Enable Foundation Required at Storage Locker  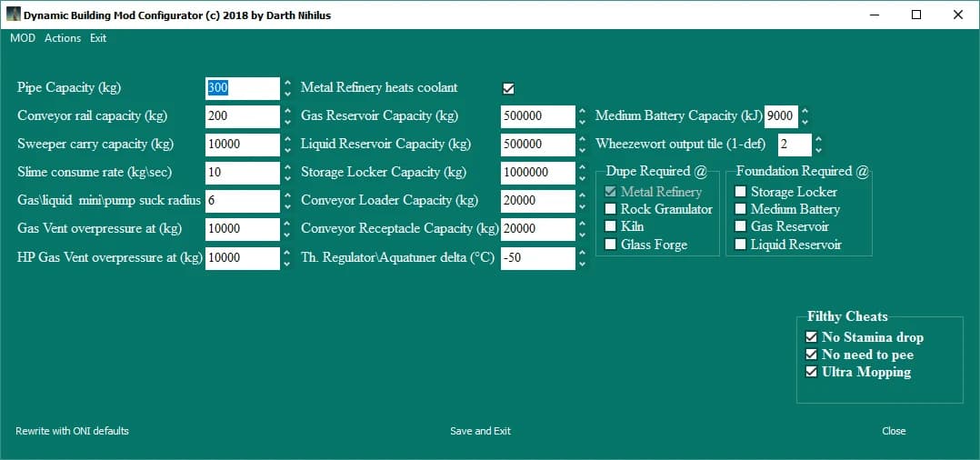741,192
